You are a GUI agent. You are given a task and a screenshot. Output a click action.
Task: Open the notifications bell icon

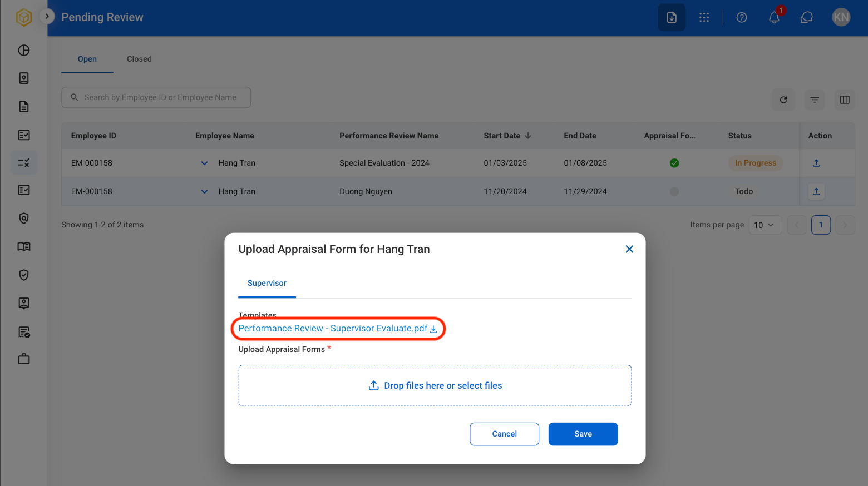[775, 17]
